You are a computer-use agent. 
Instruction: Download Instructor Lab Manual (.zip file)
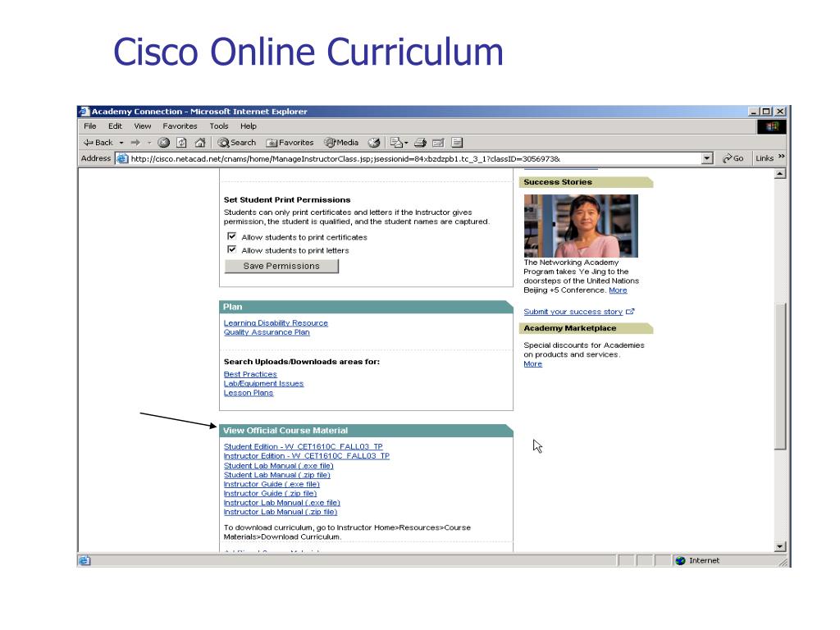pos(281,512)
